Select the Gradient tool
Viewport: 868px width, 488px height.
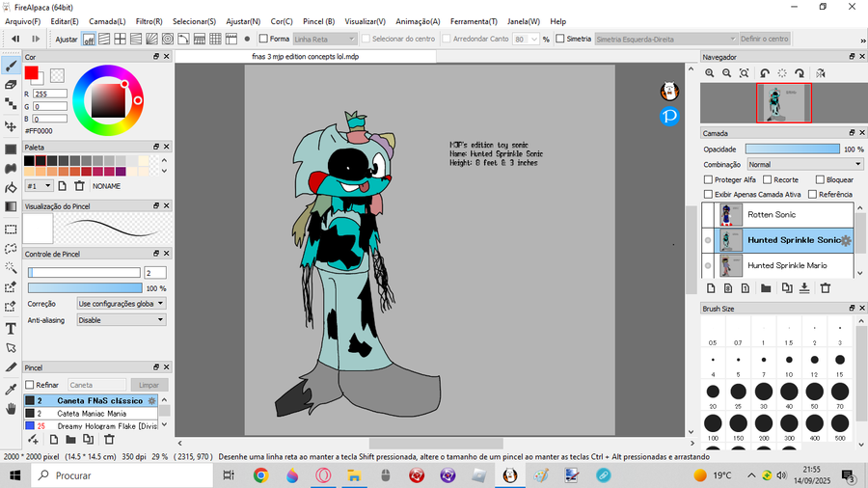pyautogui.click(x=11, y=206)
